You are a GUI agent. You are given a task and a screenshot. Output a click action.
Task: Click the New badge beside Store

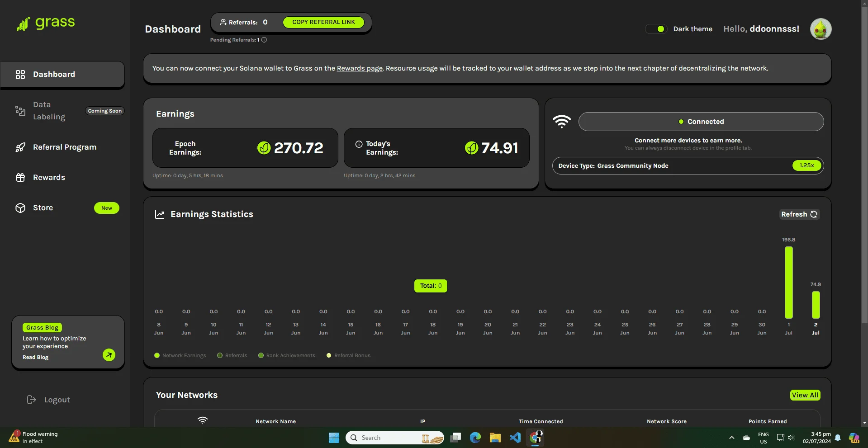point(107,208)
